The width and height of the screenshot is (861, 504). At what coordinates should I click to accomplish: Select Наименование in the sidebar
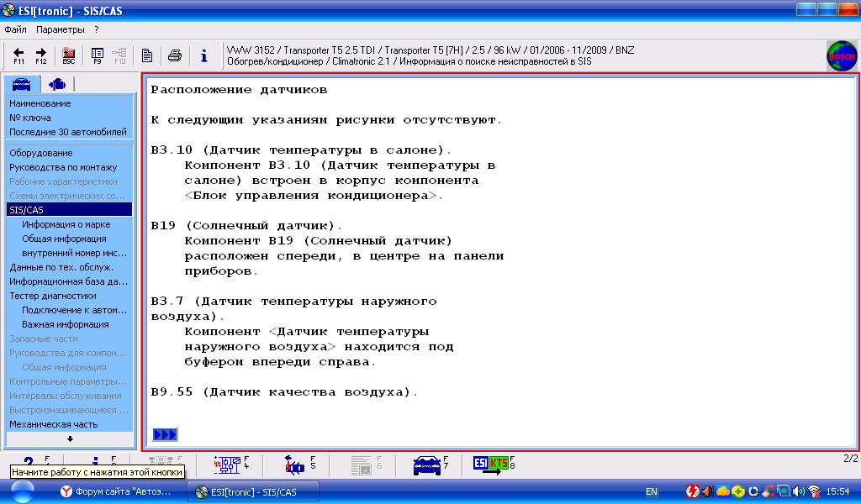pyautogui.click(x=40, y=103)
